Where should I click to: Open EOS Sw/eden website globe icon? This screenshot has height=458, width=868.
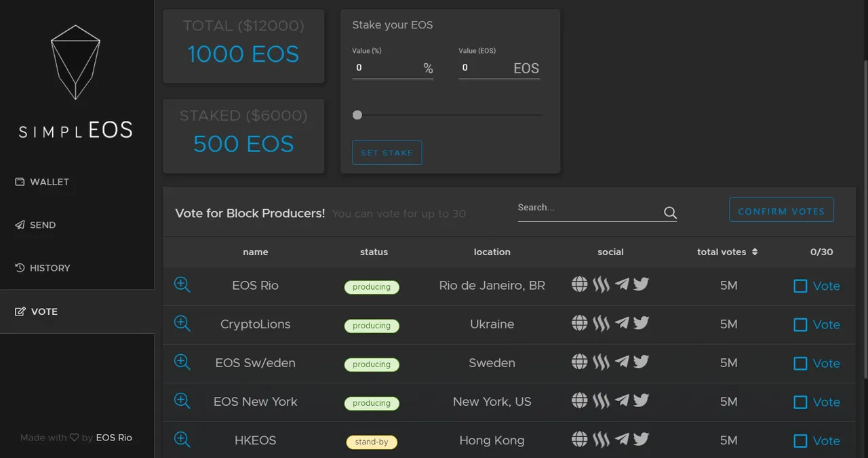[x=579, y=362]
